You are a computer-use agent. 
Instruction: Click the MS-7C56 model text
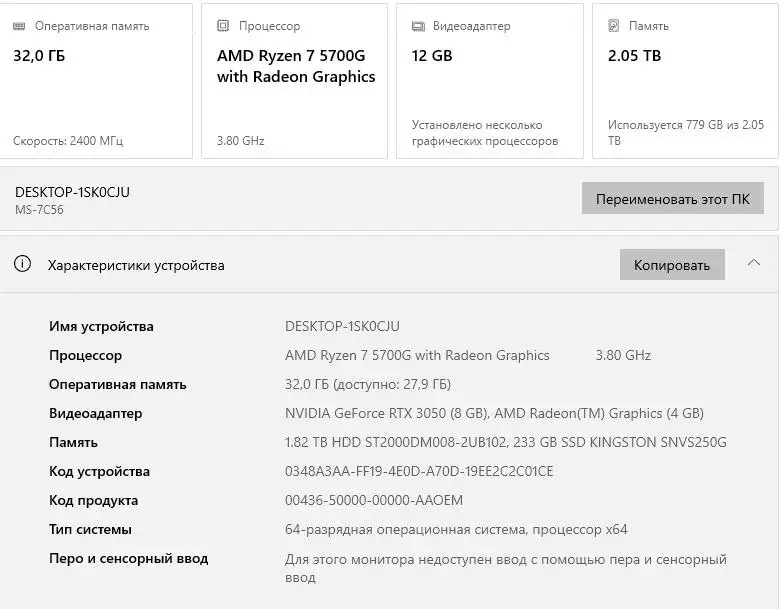[39, 210]
